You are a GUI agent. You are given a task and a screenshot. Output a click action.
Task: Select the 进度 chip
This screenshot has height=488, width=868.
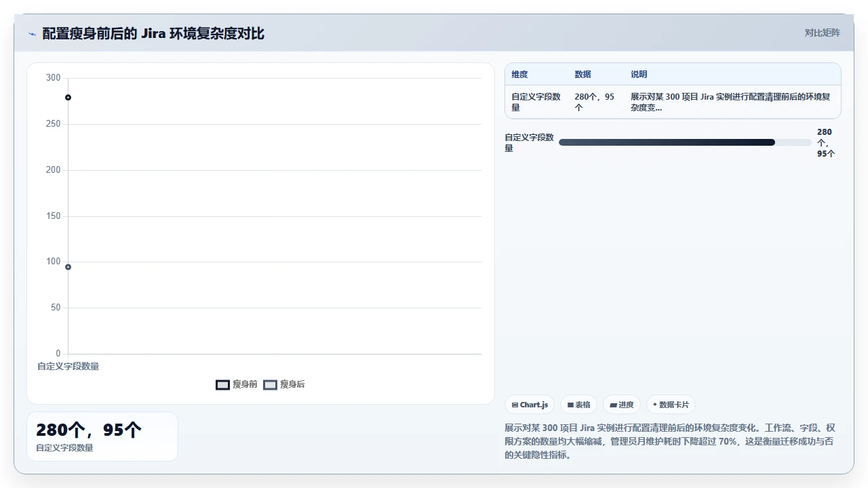[622, 405]
